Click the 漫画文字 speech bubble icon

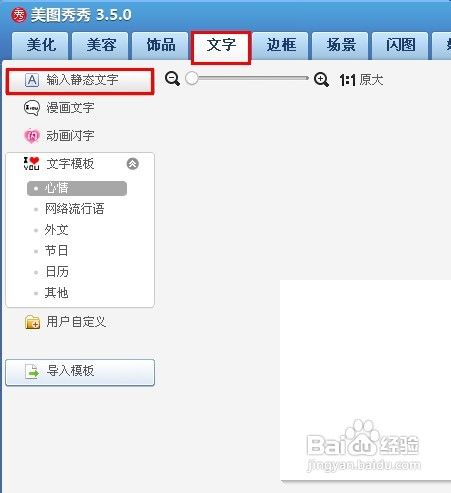[32, 108]
